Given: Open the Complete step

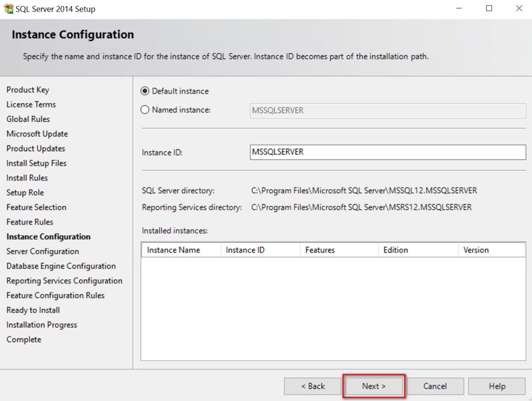Looking at the screenshot, I should click(24, 340).
